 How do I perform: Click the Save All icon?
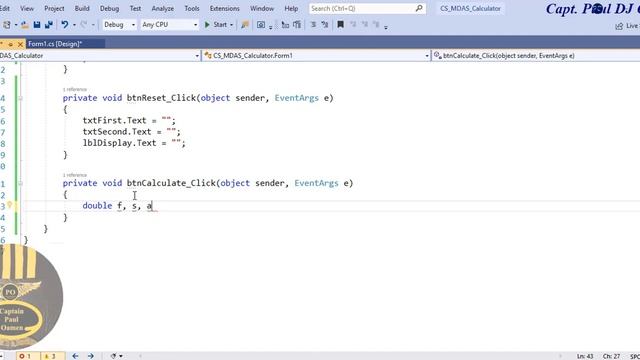pos(49,25)
